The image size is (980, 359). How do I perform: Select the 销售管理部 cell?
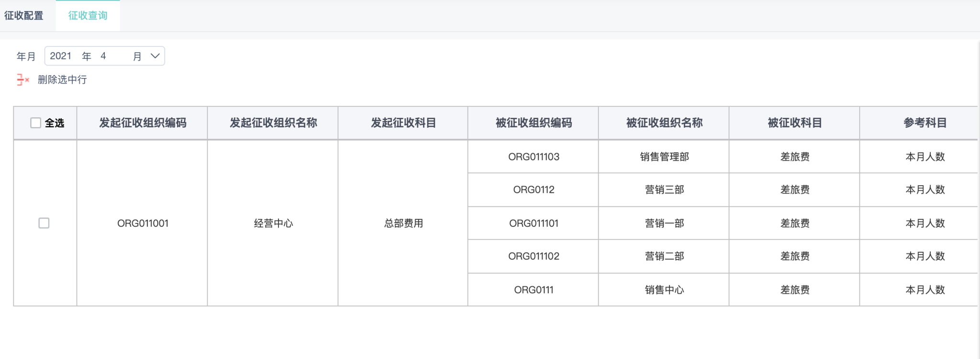[x=664, y=157]
